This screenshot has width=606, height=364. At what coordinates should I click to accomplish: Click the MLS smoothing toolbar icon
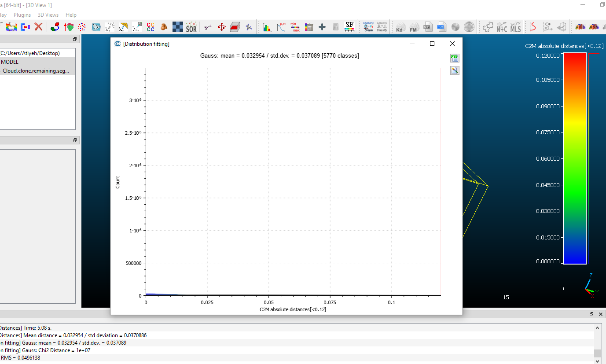point(515,27)
